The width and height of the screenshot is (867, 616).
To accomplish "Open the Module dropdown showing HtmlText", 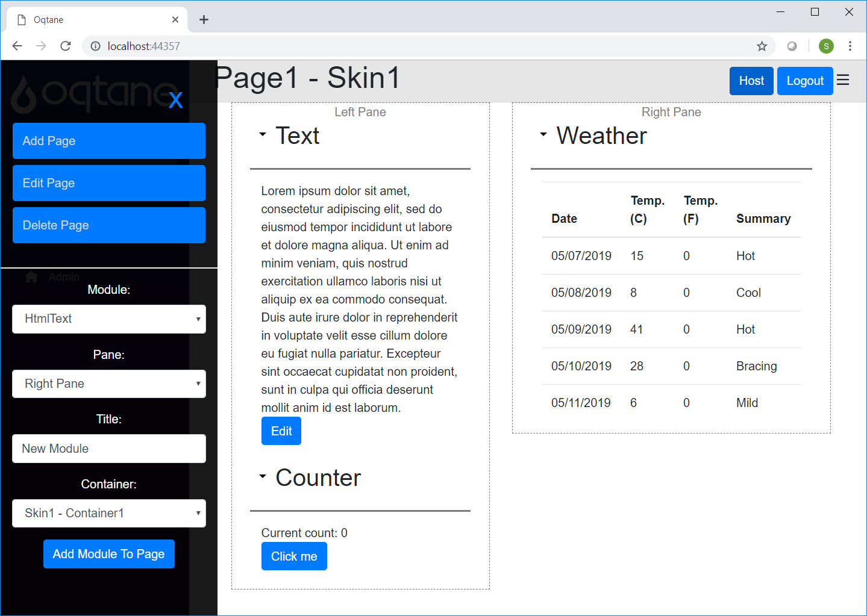I will 109,319.
